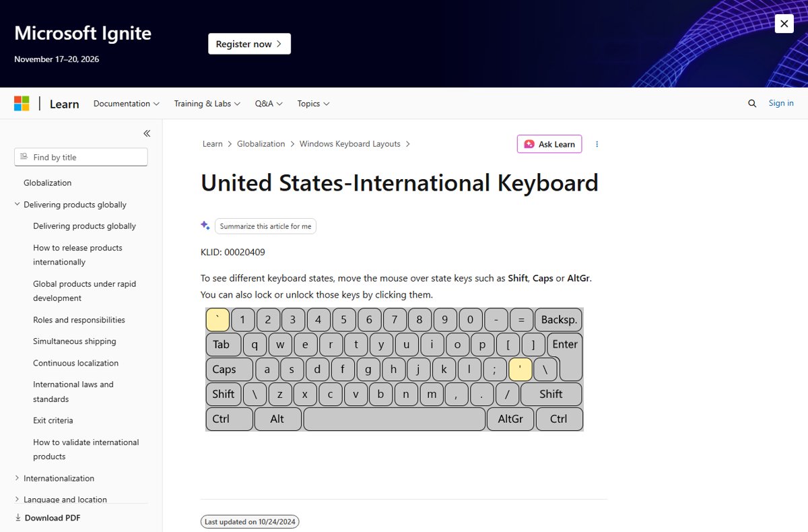
Task: Click the highlighted backtick dead key
Action: click(x=217, y=319)
